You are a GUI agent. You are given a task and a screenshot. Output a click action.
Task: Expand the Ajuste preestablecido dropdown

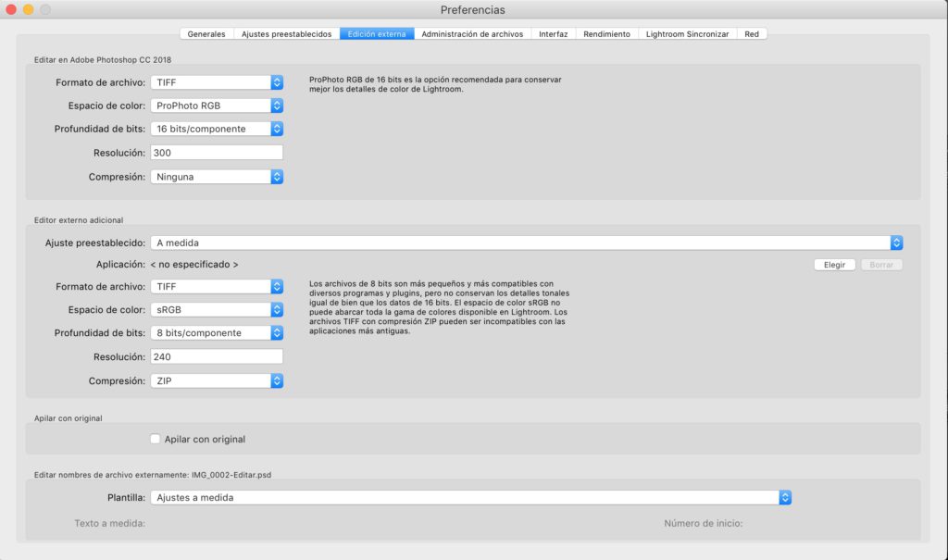(x=527, y=243)
